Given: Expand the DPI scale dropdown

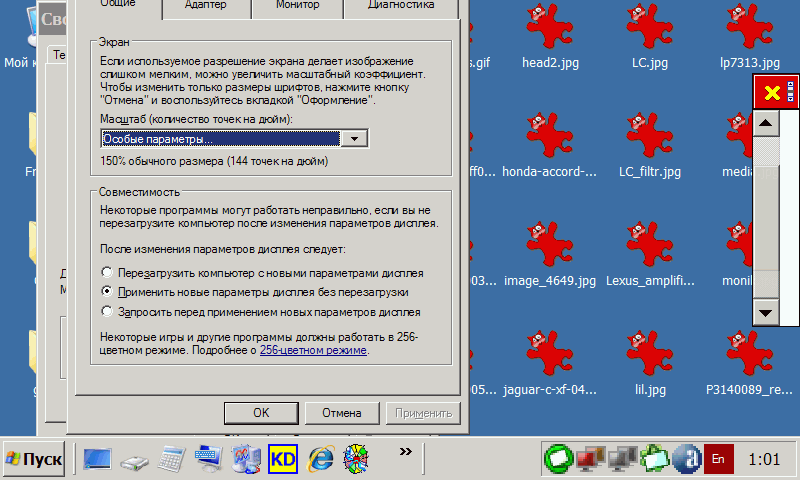Looking at the screenshot, I should (x=354, y=139).
